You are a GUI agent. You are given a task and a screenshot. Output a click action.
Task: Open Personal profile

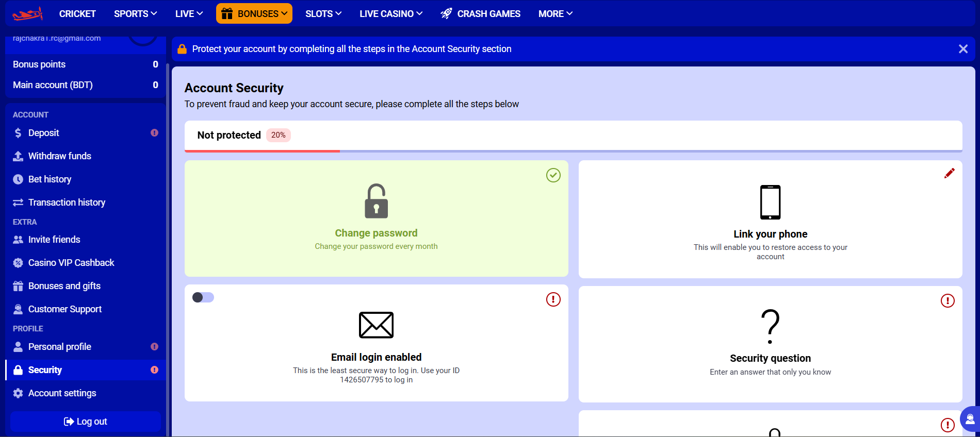pyautogui.click(x=86, y=347)
